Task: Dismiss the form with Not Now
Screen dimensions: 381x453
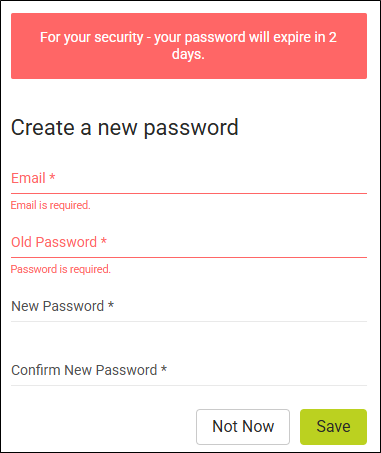Action: point(243,427)
